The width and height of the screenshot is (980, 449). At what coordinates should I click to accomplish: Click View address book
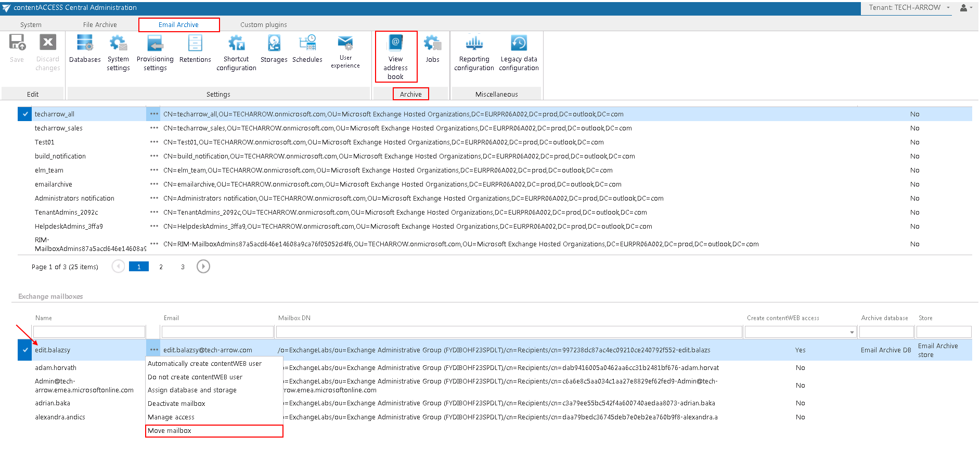point(396,57)
